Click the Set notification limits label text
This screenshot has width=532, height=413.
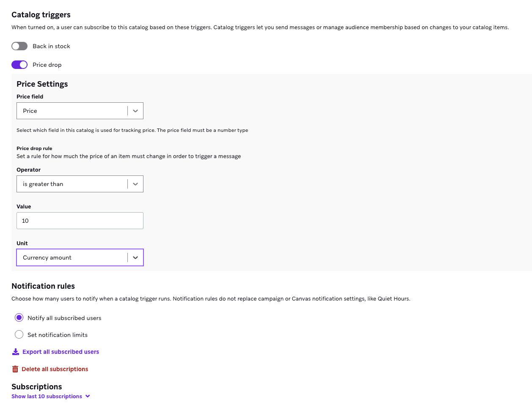click(58, 335)
